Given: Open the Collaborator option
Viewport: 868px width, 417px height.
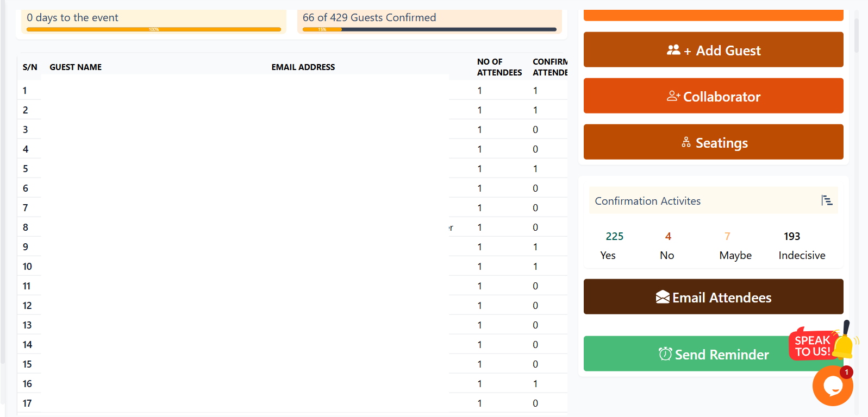Looking at the screenshot, I should tap(713, 96).
